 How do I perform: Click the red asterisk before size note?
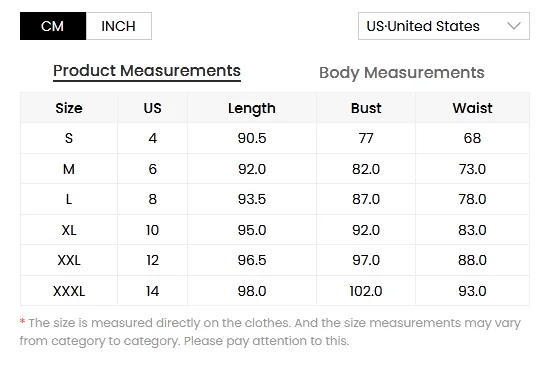(22, 321)
